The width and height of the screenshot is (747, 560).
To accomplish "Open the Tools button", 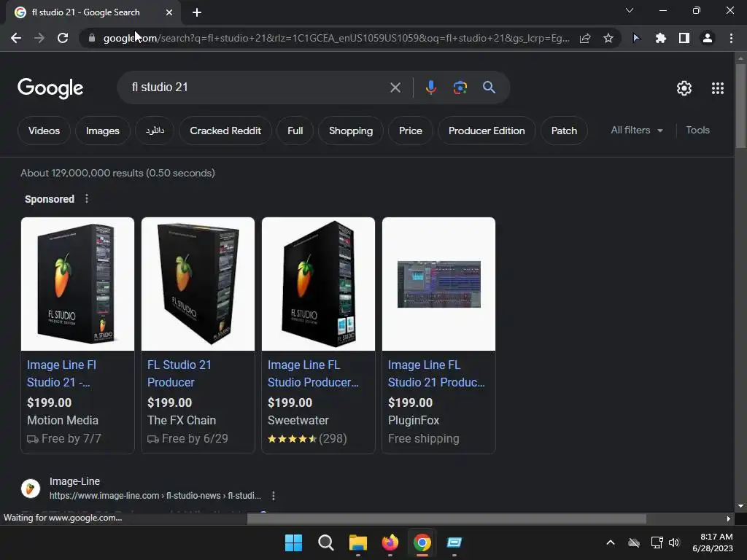I will click(697, 130).
